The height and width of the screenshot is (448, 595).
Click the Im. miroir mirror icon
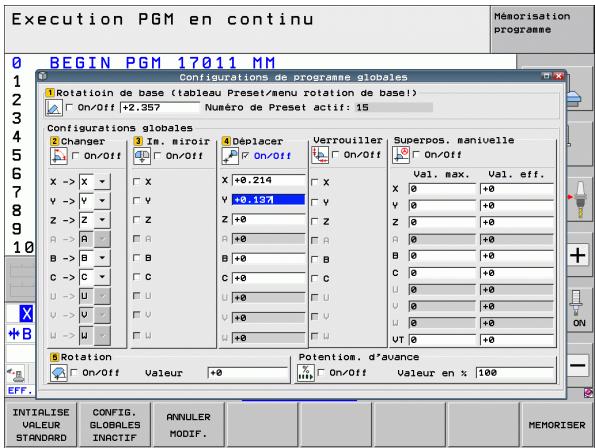coord(142,156)
